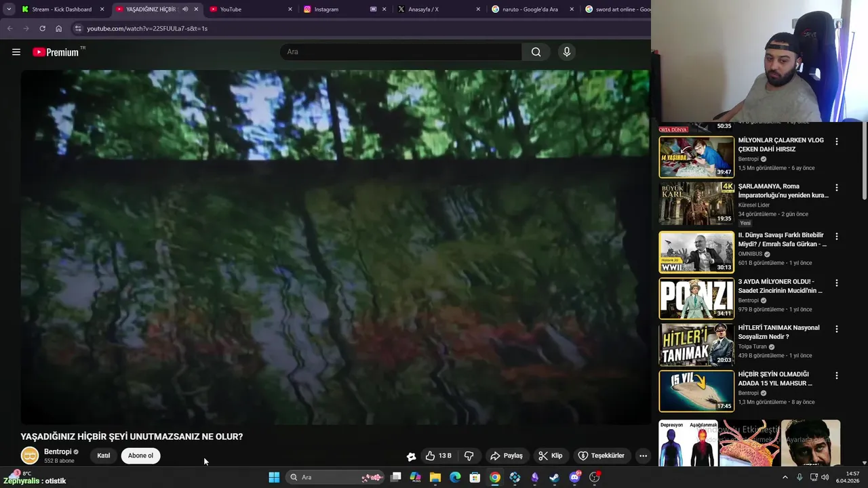Join channel with Katıl button
This screenshot has height=488, width=868.
tap(103, 455)
